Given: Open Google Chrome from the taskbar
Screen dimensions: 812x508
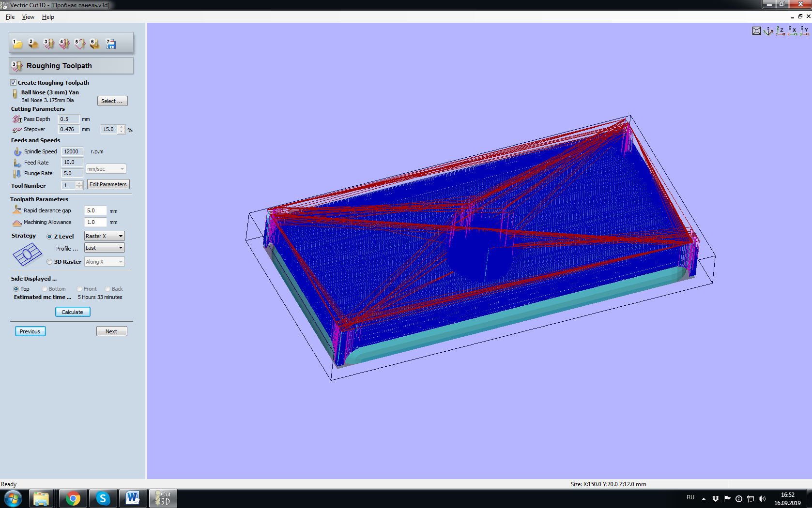Looking at the screenshot, I should click(x=73, y=498).
